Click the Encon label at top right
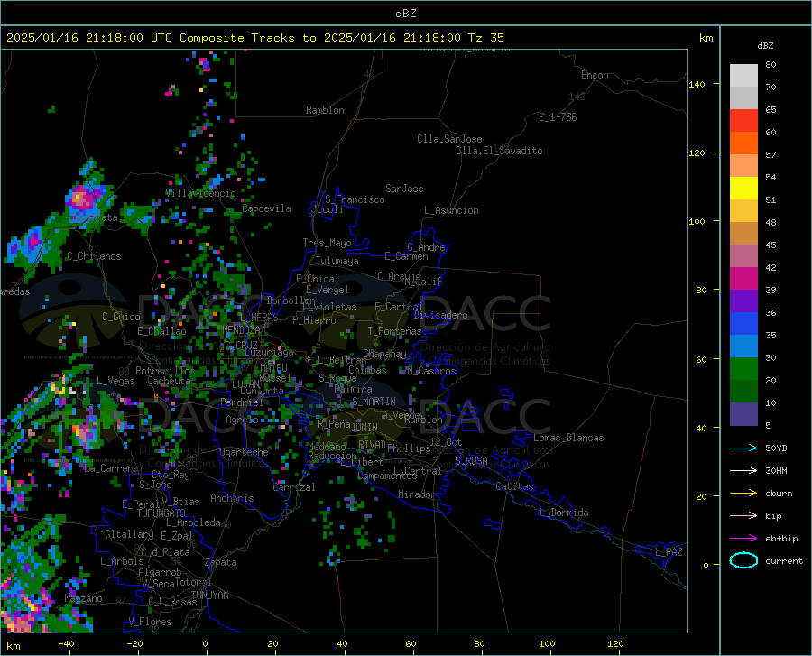Image resolution: width=812 pixels, height=656 pixels. pyautogui.click(x=595, y=75)
